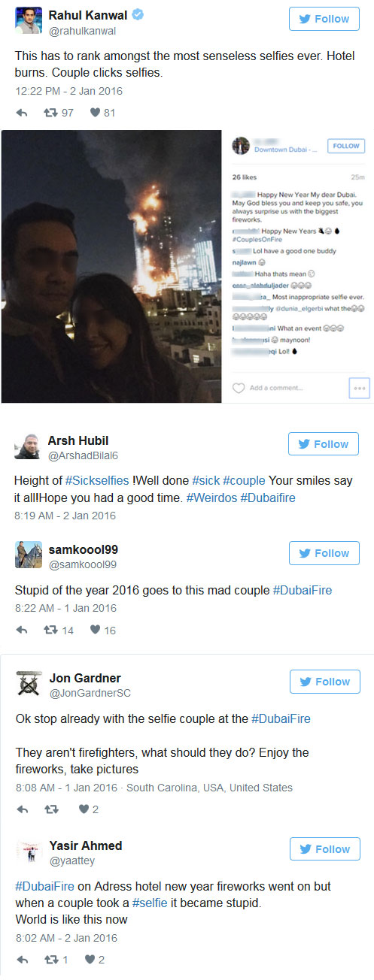The width and height of the screenshot is (374, 980).
Task: Follow samkoool99 on Twitter
Action: click(x=324, y=553)
